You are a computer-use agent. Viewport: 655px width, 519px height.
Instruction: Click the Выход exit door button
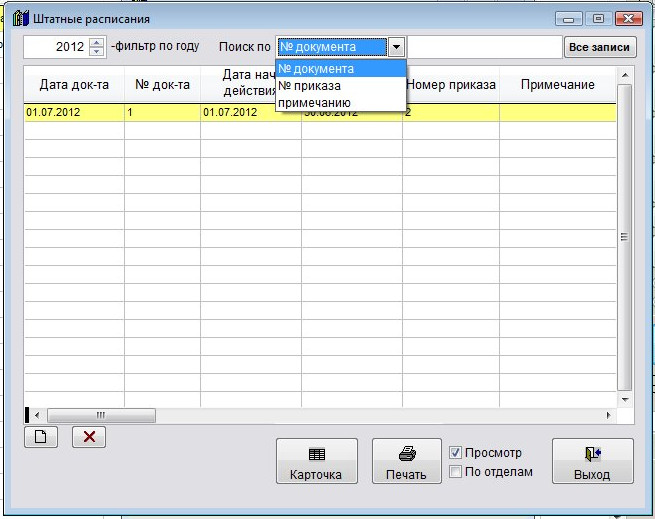tap(593, 461)
